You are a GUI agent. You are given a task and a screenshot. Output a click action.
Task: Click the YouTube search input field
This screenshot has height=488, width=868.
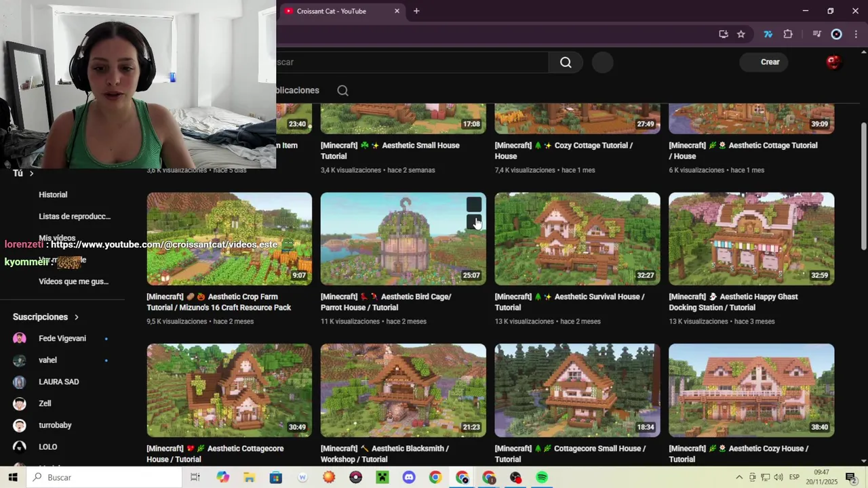point(412,62)
